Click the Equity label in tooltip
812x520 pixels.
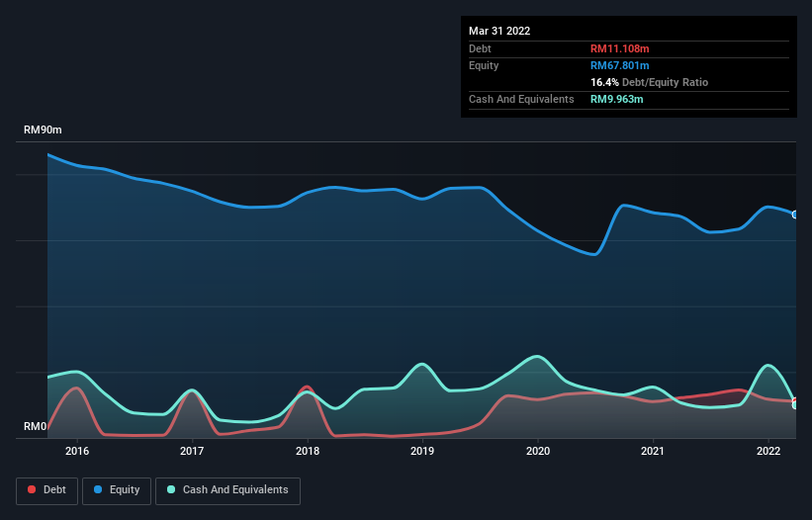(x=484, y=65)
